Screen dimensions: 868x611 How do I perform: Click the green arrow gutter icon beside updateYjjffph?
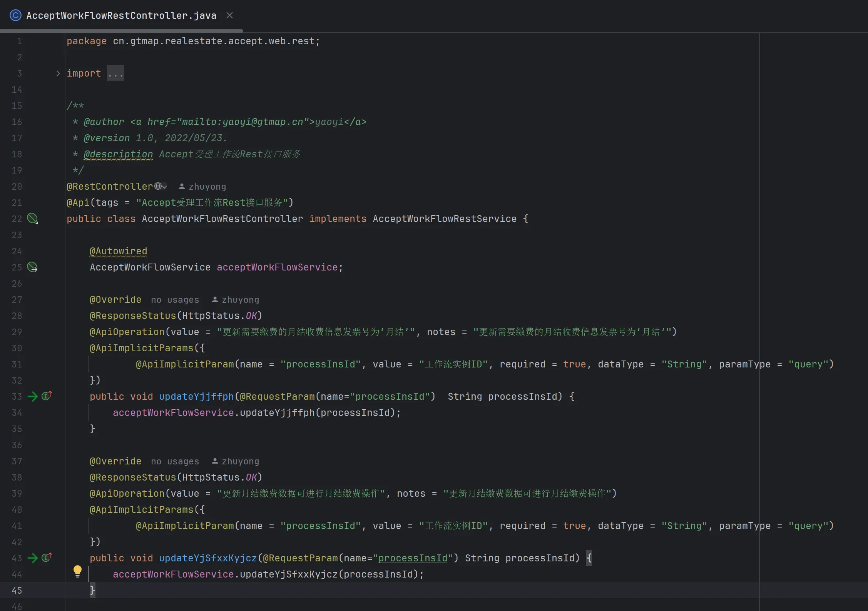pyautogui.click(x=33, y=396)
